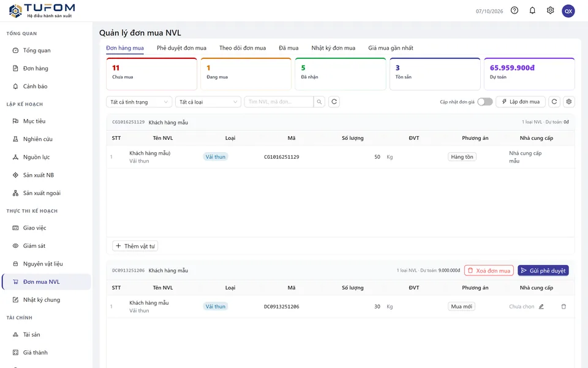Click the Lập đơn mua button

click(521, 102)
